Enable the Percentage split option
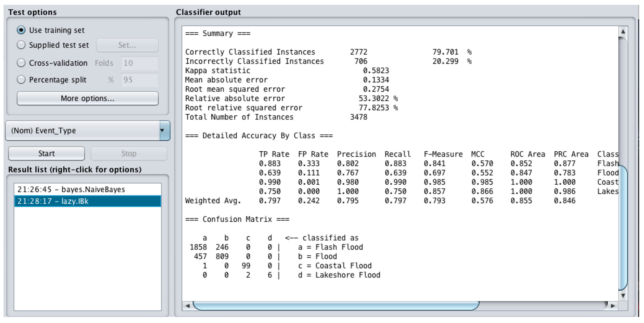The image size is (644, 323). click(x=21, y=80)
